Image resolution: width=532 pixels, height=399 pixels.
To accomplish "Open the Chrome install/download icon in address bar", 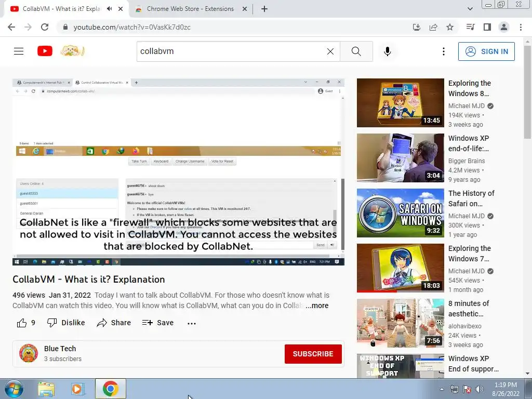I will pos(417,27).
